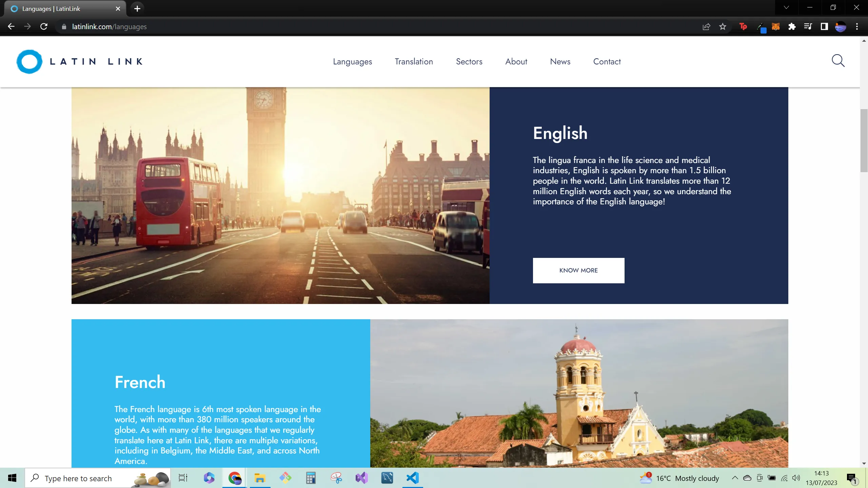This screenshot has height=488, width=868.
Task: Open the site search magnifier on LatinLink
Action: coord(838,61)
